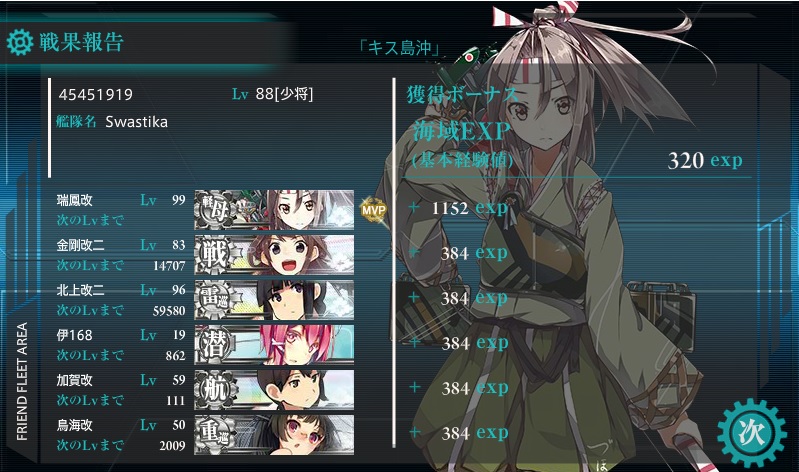Click the 戦 battleship type icon
The height and width of the screenshot is (472, 799).
point(215,255)
